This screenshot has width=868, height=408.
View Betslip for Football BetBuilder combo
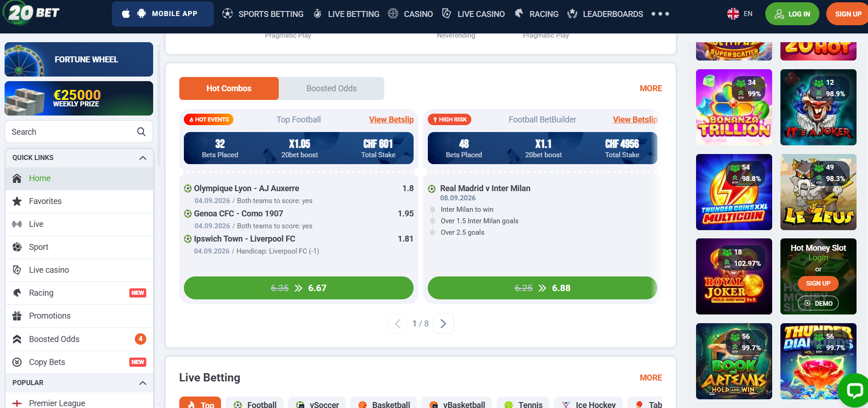[x=635, y=120]
